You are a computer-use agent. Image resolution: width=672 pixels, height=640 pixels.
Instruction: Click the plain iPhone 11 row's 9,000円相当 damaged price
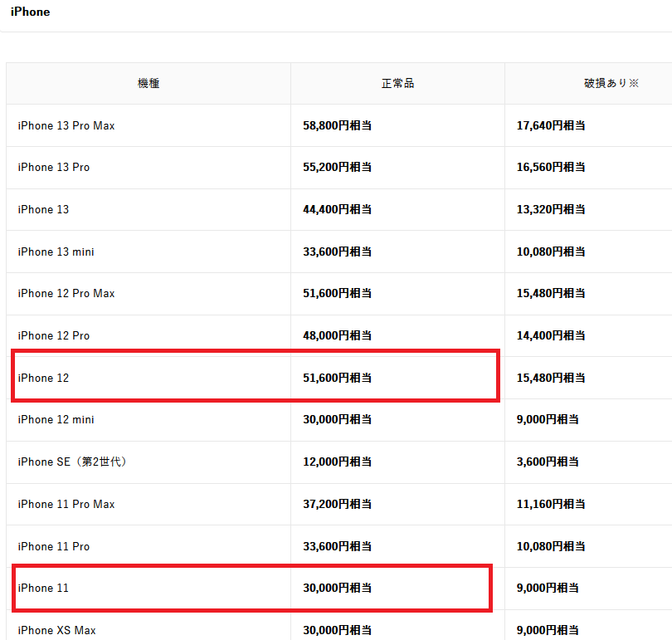tap(548, 589)
